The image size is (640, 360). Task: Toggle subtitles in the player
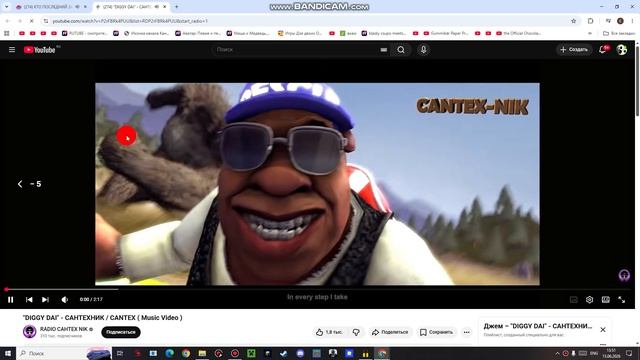click(x=573, y=300)
